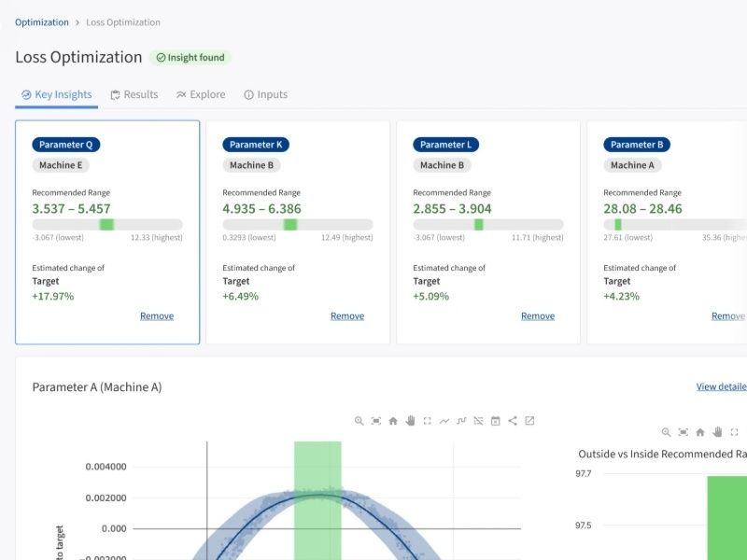Open the Inputs tab
747x560 pixels.
click(x=266, y=95)
